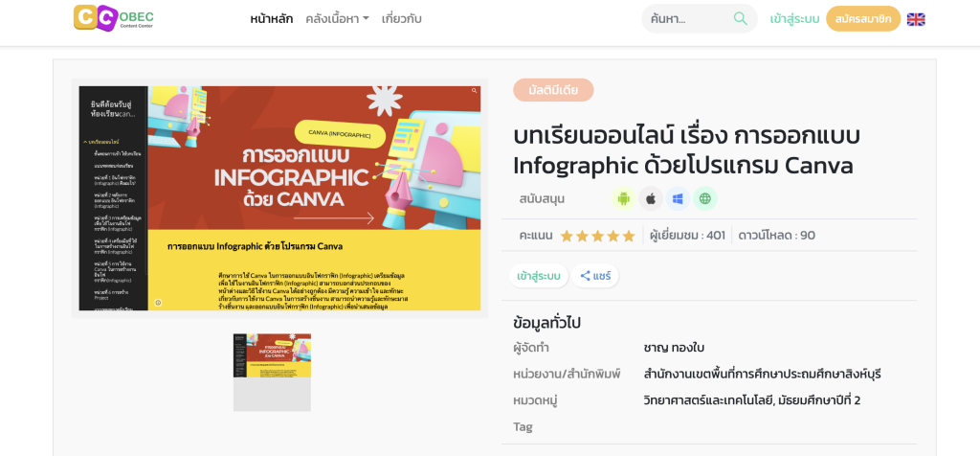The image size is (980, 456).
Task: Click the third rating star
Action: [597, 236]
